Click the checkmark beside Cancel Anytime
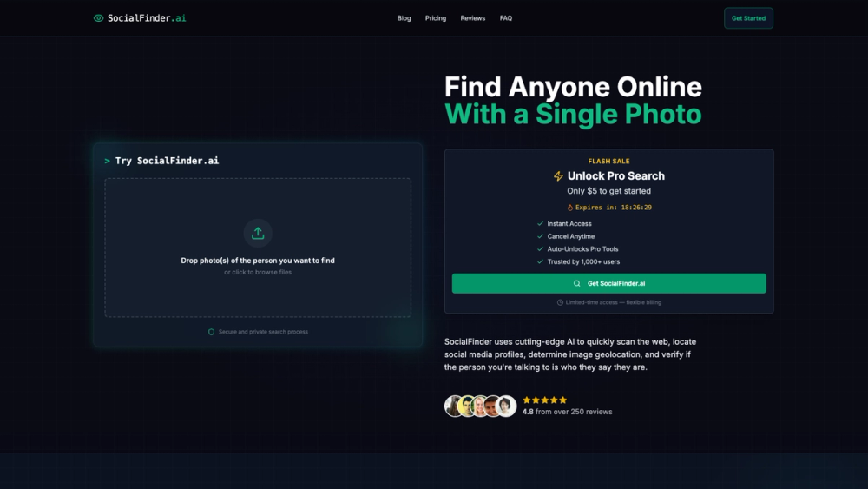The height and width of the screenshot is (489, 868). pyautogui.click(x=540, y=236)
